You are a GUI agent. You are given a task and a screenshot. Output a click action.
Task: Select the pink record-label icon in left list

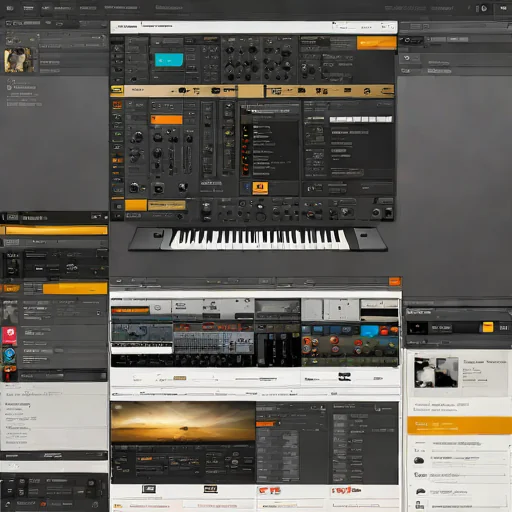[10, 336]
